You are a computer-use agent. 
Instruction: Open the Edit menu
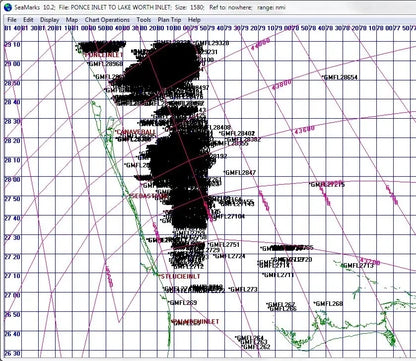point(28,20)
